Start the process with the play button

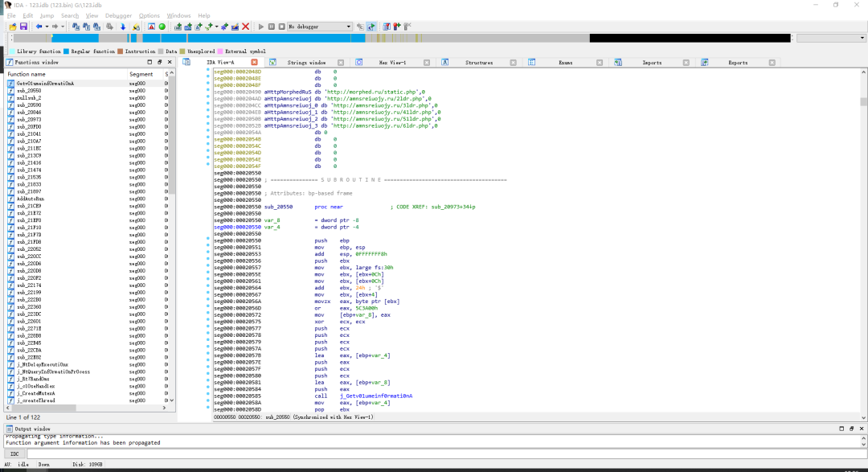tap(260, 27)
